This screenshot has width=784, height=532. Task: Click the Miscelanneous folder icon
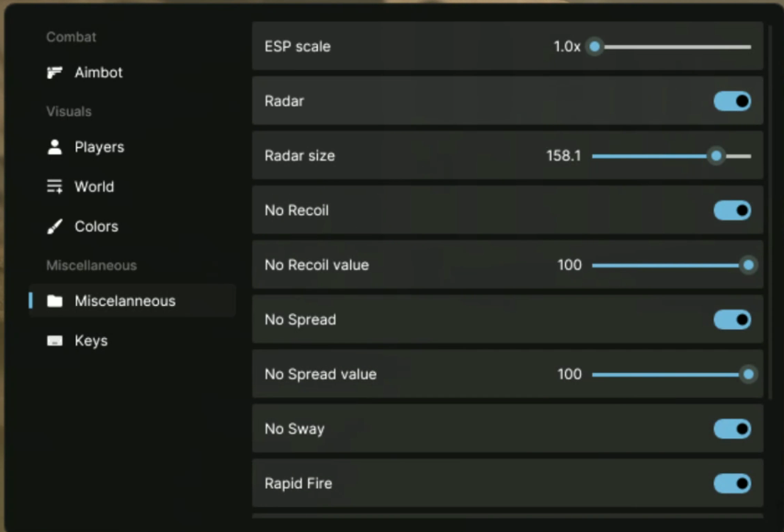(x=55, y=301)
